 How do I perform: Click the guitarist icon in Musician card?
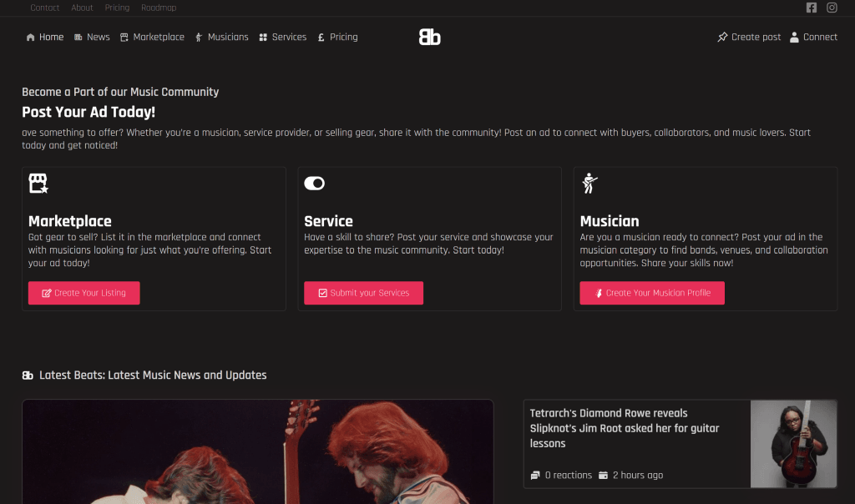tap(589, 184)
